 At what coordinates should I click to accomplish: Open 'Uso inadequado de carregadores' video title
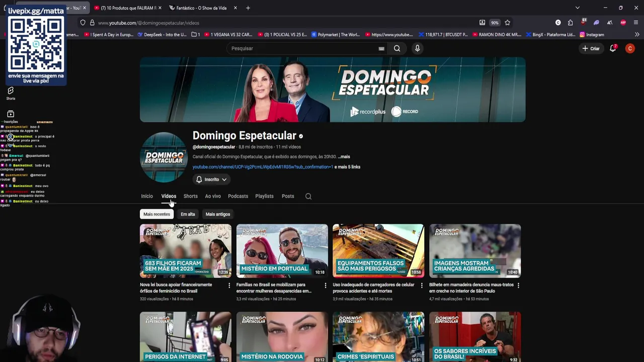[x=373, y=288]
